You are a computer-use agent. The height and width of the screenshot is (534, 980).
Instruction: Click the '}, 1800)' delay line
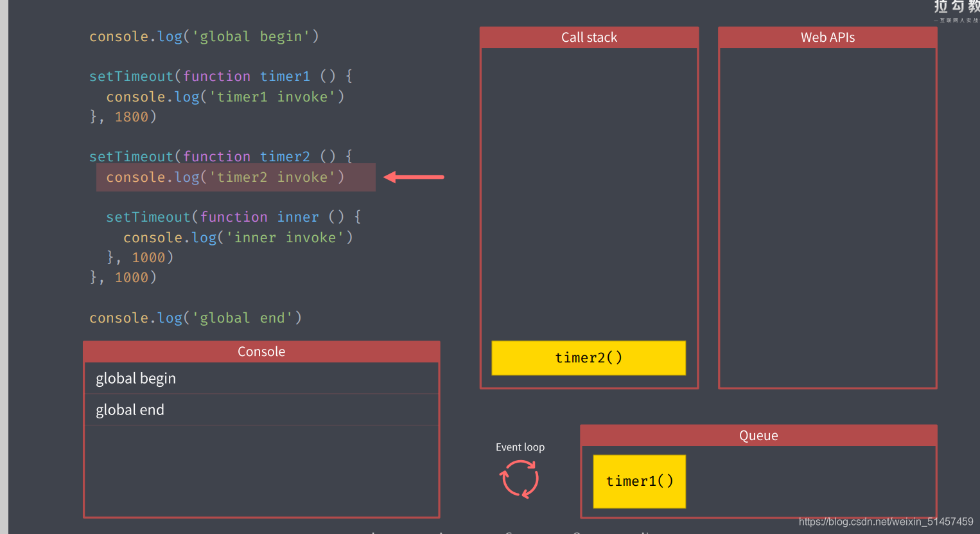click(x=123, y=117)
